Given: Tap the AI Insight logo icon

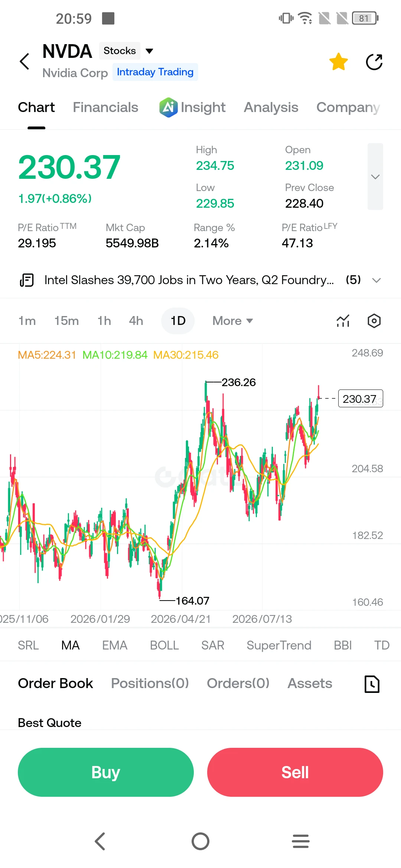Looking at the screenshot, I should click(x=168, y=108).
